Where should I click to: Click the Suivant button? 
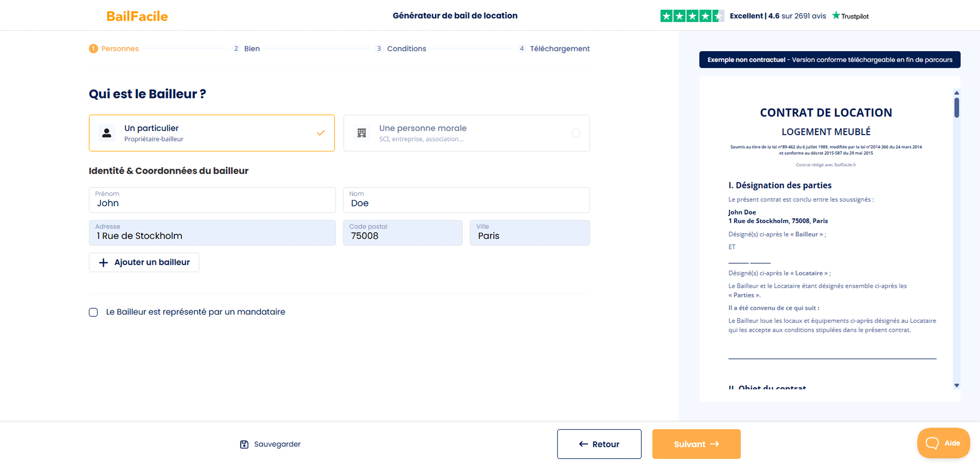696,444
